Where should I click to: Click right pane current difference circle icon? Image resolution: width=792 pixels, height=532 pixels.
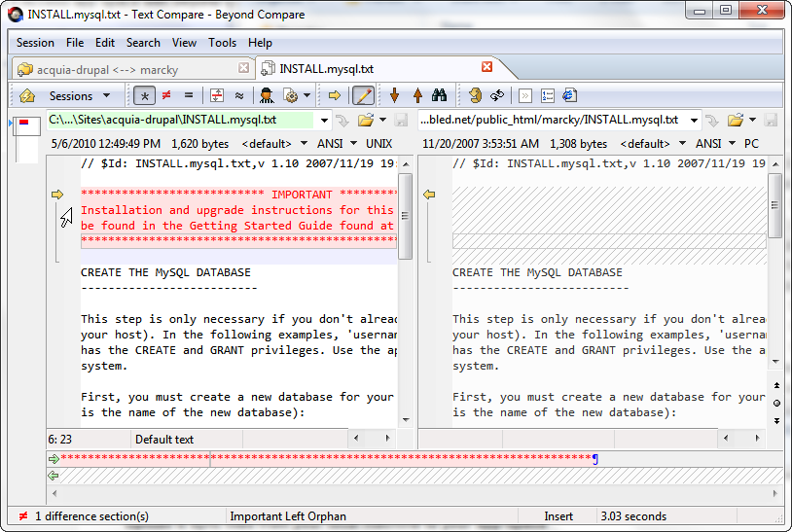click(776, 404)
